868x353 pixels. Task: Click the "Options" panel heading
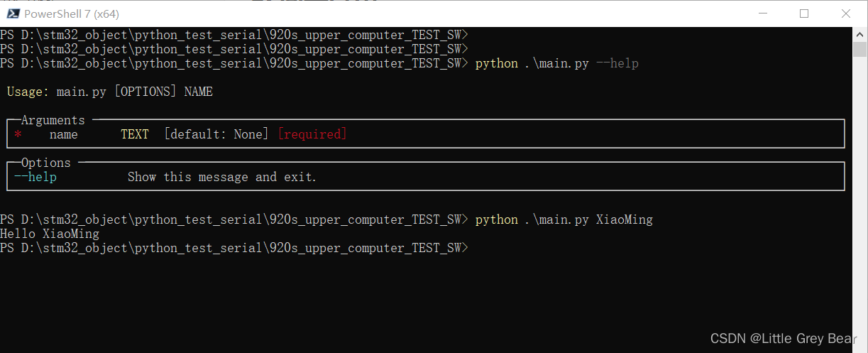coord(46,163)
